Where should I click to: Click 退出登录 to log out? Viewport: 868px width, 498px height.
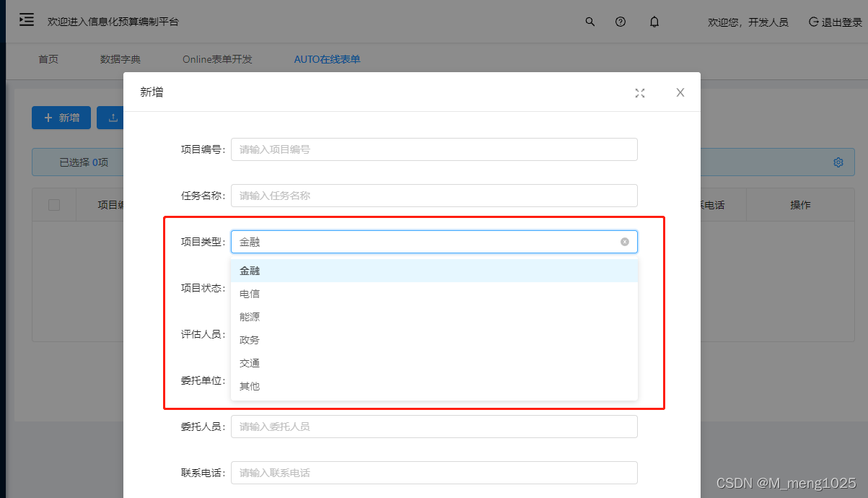pyautogui.click(x=836, y=22)
